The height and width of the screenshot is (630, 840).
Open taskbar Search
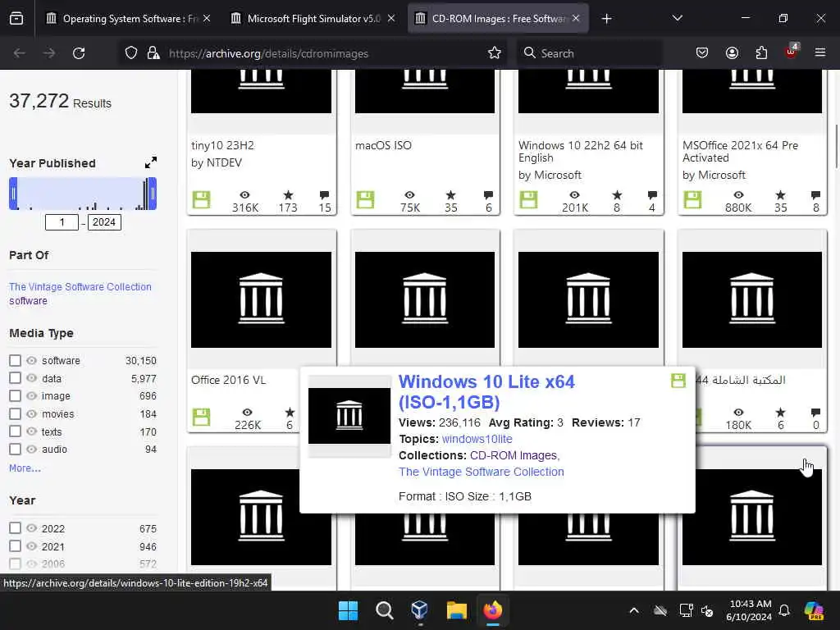[x=384, y=610]
